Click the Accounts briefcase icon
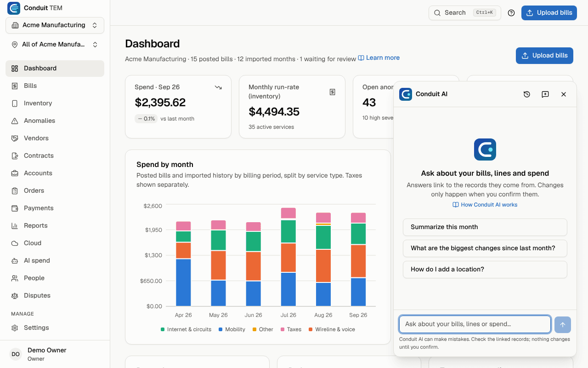The image size is (588, 368). point(15,173)
